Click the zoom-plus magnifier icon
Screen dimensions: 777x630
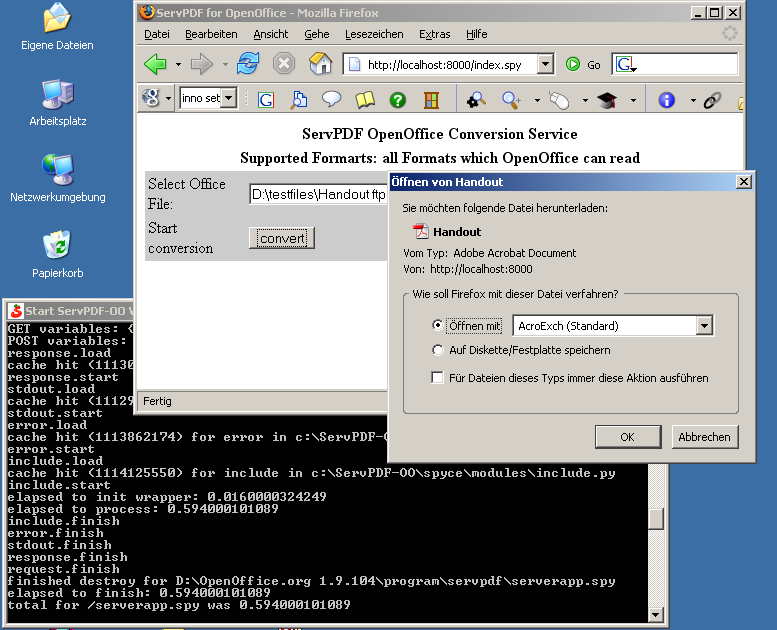click(511, 100)
